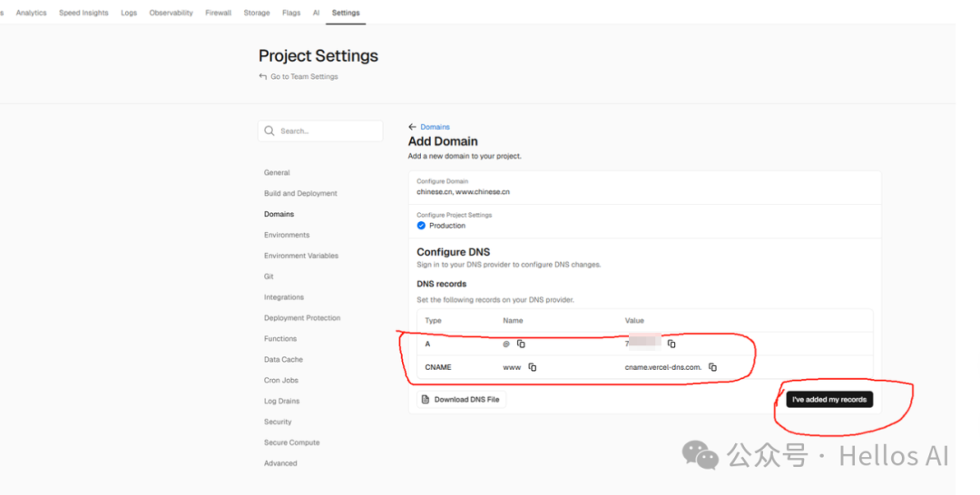
Task: Copy the A record IP value
Action: tap(671, 345)
